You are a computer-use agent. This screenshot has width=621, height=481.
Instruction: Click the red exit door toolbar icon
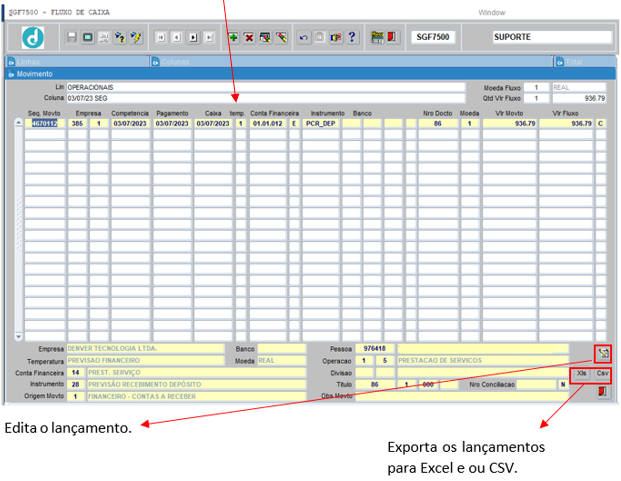(x=392, y=37)
